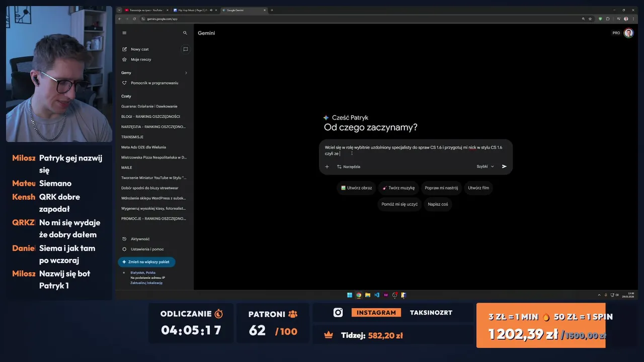Reload the page with refresh icon

pyautogui.click(x=134, y=19)
